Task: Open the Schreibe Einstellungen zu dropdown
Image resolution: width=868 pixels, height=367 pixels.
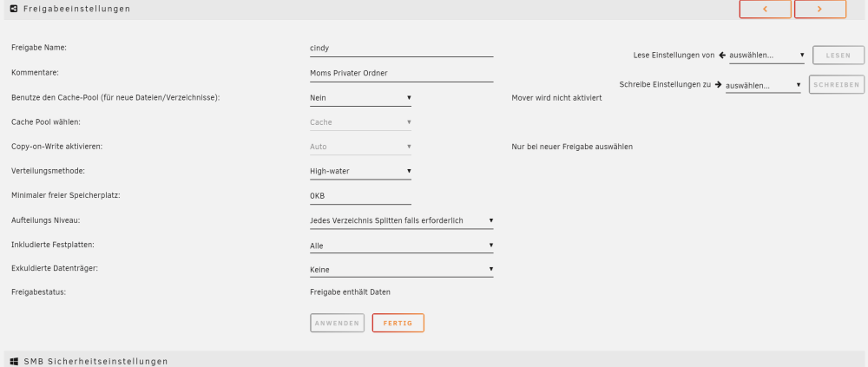Action: coord(763,85)
